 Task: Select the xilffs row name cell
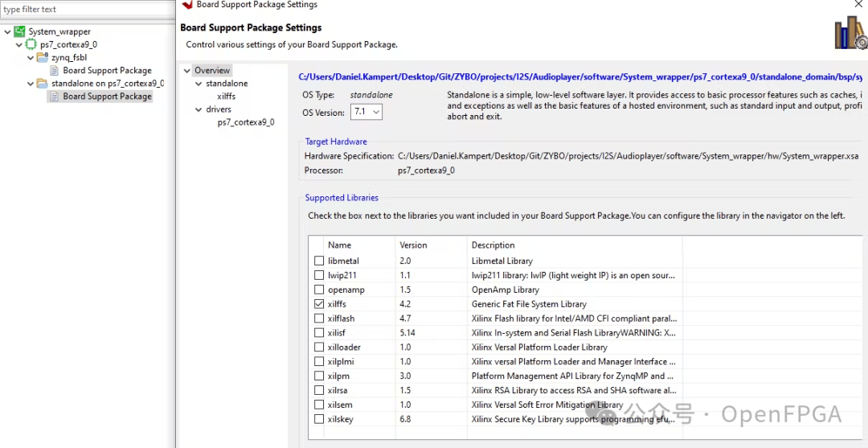337,304
